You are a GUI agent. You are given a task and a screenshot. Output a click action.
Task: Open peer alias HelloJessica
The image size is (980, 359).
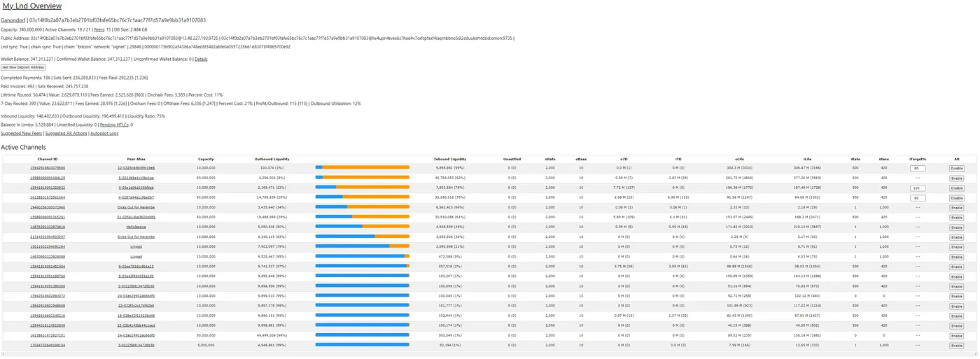coord(136,227)
